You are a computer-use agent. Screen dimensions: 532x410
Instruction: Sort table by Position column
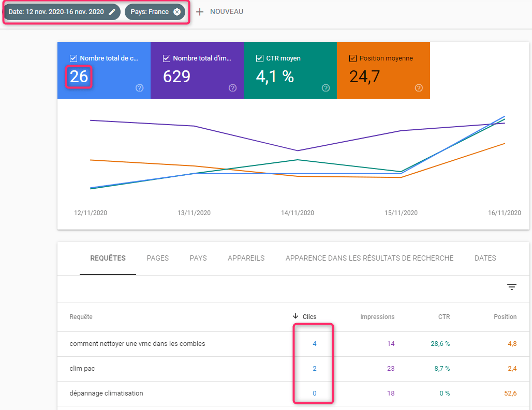505,317
